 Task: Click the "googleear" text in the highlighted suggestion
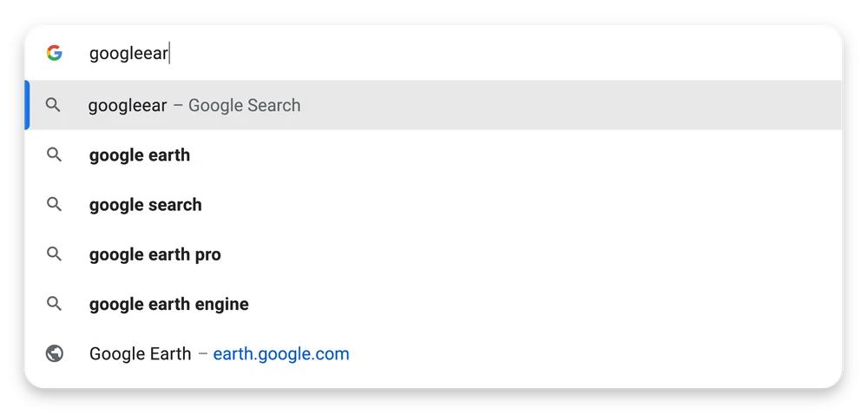coord(128,105)
